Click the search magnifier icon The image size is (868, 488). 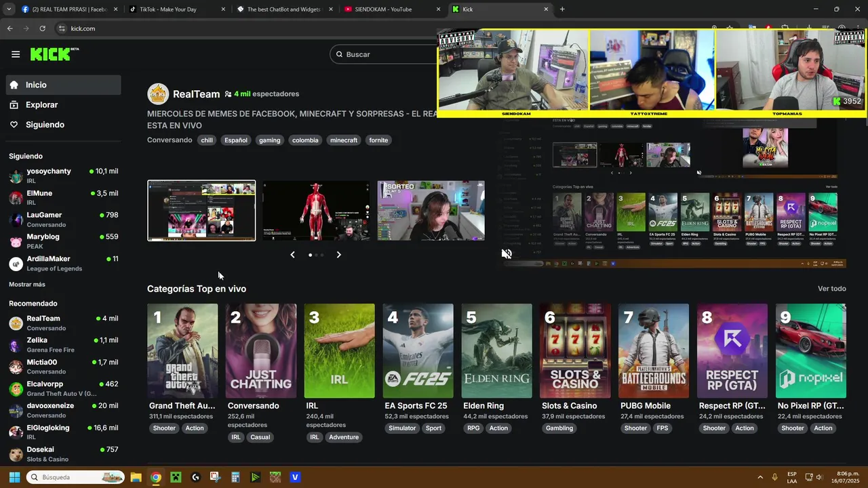point(339,54)
